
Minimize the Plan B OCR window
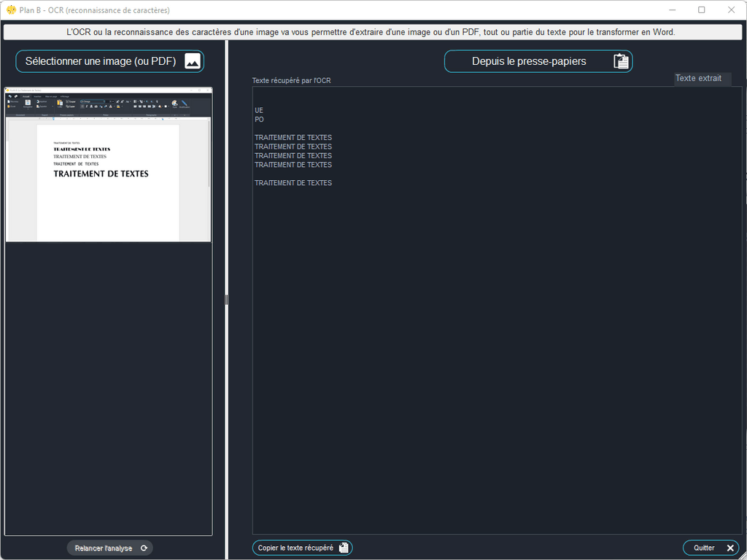pyautogui.click(x=672, y=10)
